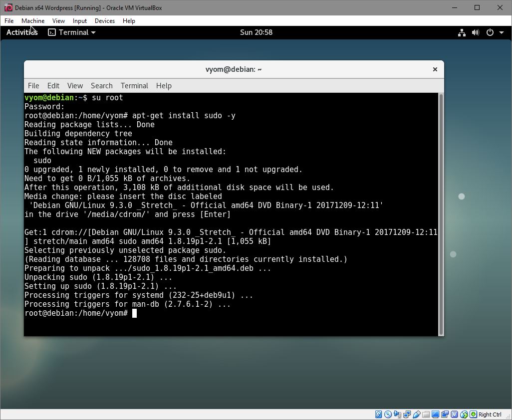Click the 'Unpacking sudo (1.8.19p1-2.1)' line

click(98, 277)
